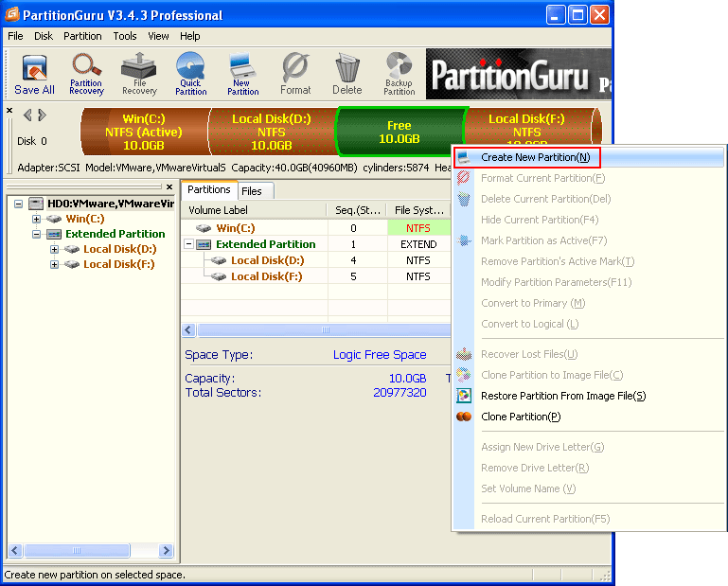Click File Syst... column header

(x=418, y=210)
